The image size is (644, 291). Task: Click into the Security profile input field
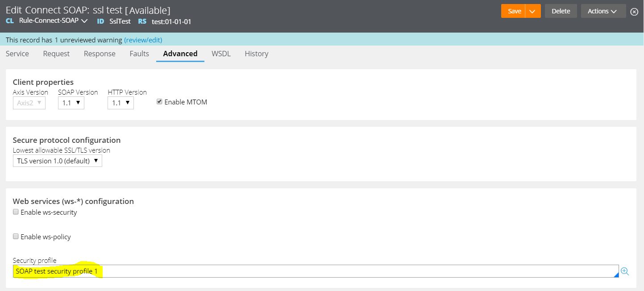(x=316, y=271)
